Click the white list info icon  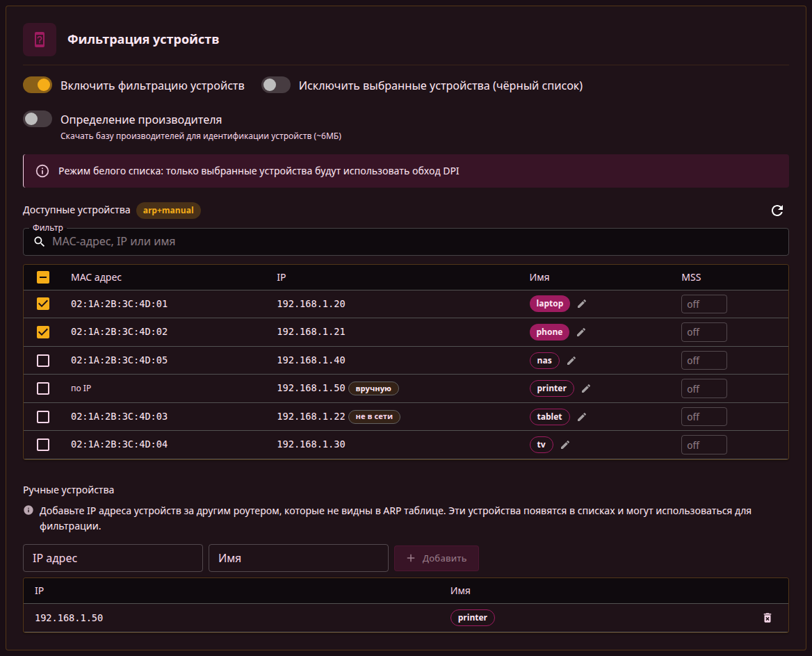coord(42,171)
